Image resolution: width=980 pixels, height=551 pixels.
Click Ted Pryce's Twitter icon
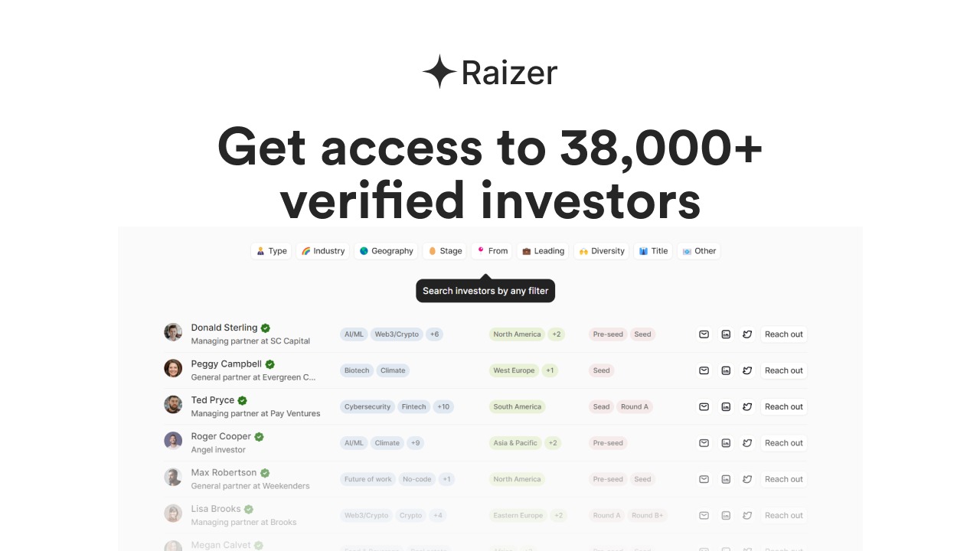[747, 406]
